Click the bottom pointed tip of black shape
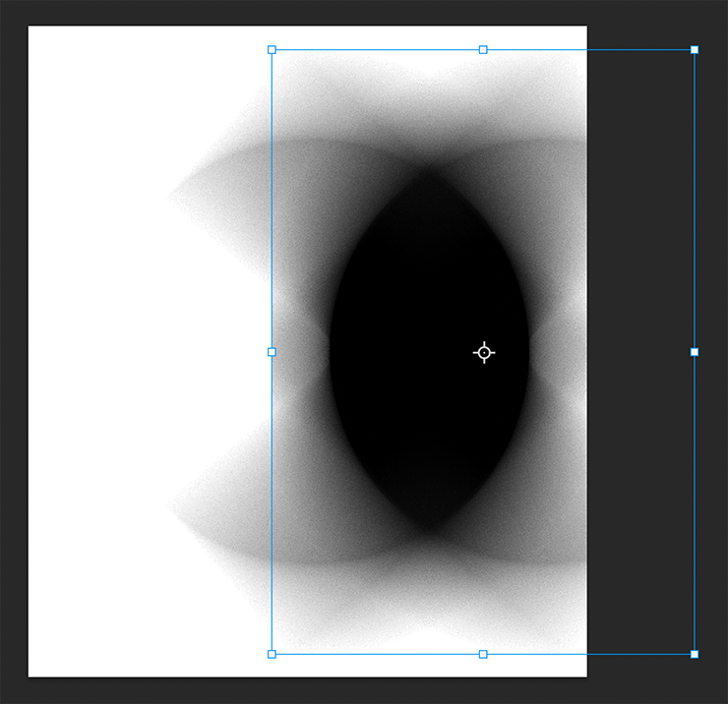Viewport: 728px width, 704px height. coord(429,531)
